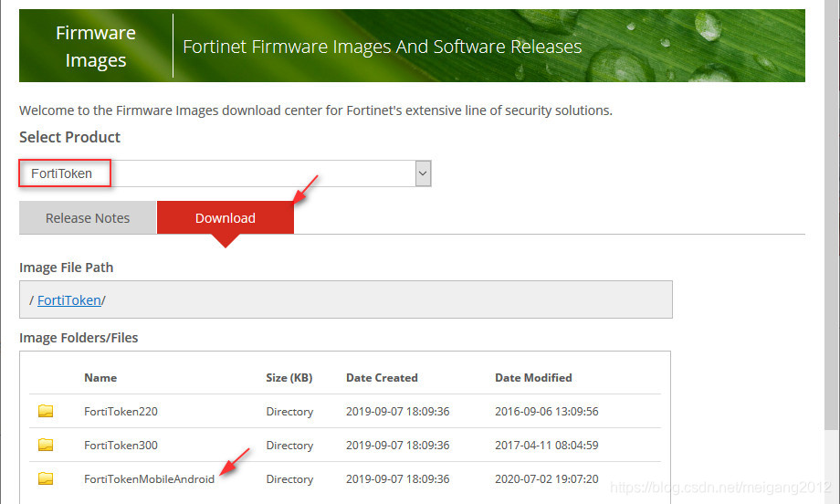Open the FortiToken220 directory name
This screenshot has height=504, width=840.
121,412
